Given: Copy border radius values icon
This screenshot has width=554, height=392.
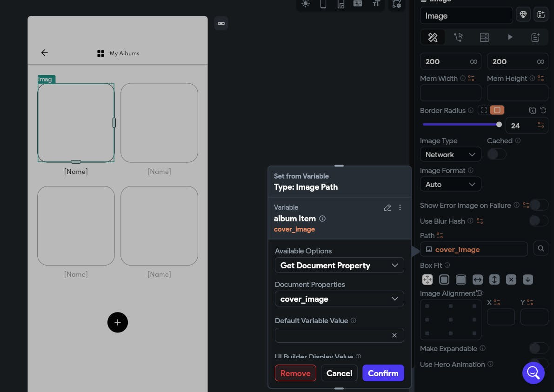Looking at the screenshot, I should point(533,111).
